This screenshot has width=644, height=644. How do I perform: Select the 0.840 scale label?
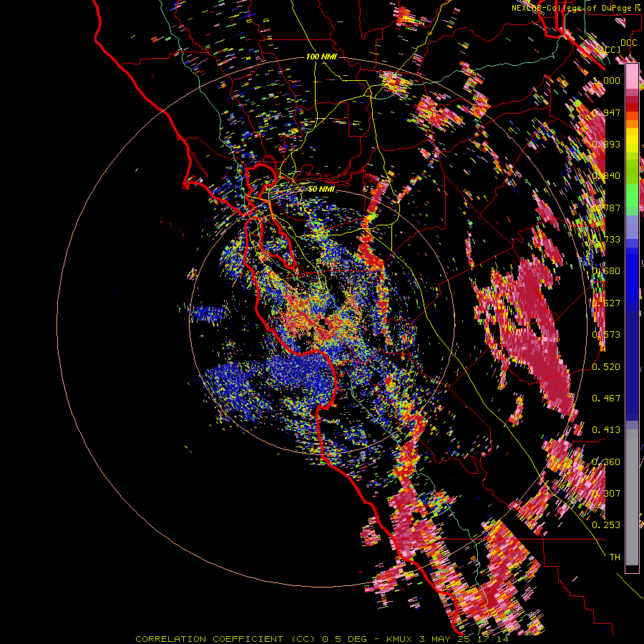[x=607, y=176]
